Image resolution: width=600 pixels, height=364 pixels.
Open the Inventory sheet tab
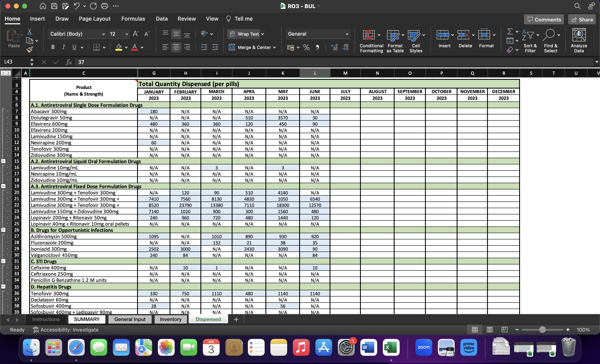click(x=170, y=319)
